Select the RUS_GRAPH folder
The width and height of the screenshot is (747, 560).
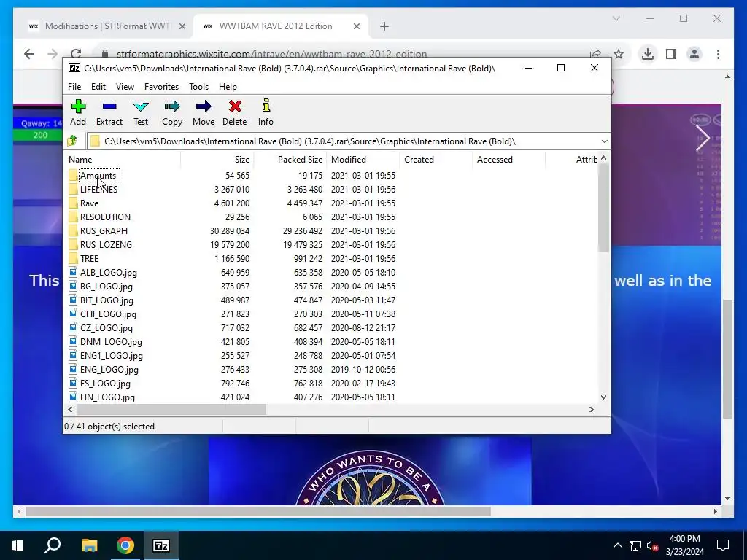click(x=104, y=230)
